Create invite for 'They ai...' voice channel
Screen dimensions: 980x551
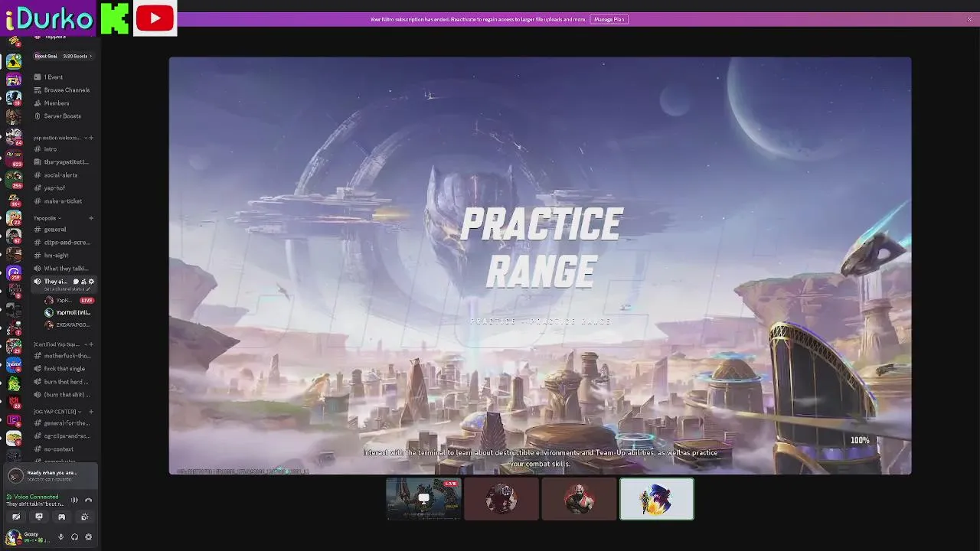pyautogui.click(x=83, y=282)
